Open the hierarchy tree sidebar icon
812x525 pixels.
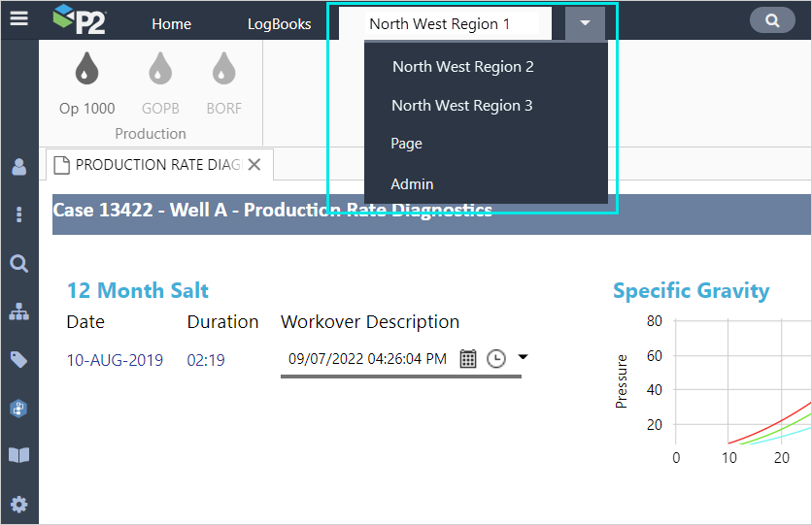tap(19, 312)
